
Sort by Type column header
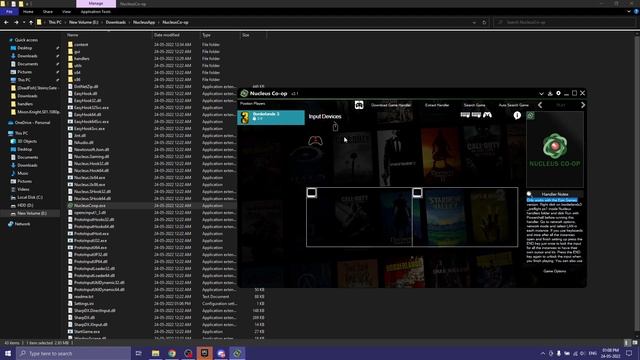click(x=207, y=35)
